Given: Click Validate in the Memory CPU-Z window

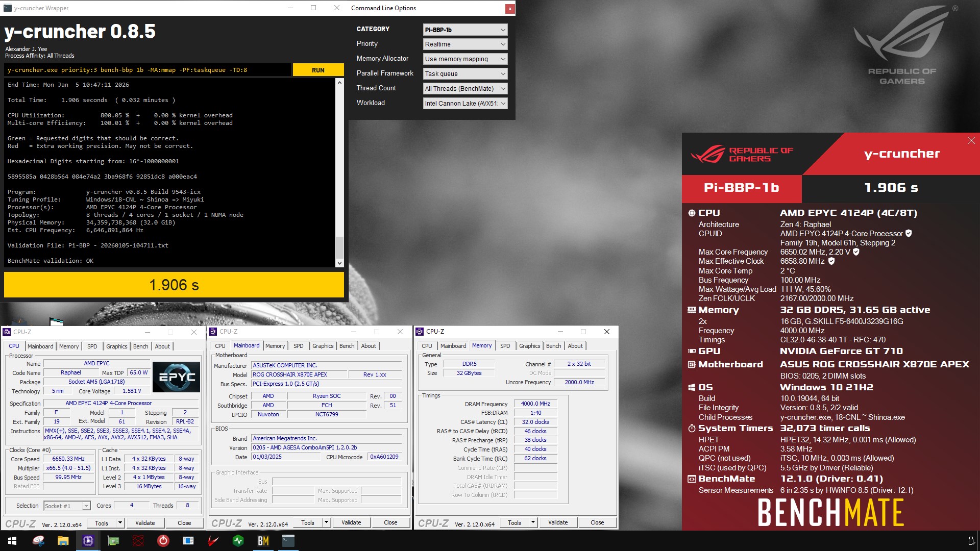Looking at the screenshot, I should pyautogui.click(x=558, y=522).
